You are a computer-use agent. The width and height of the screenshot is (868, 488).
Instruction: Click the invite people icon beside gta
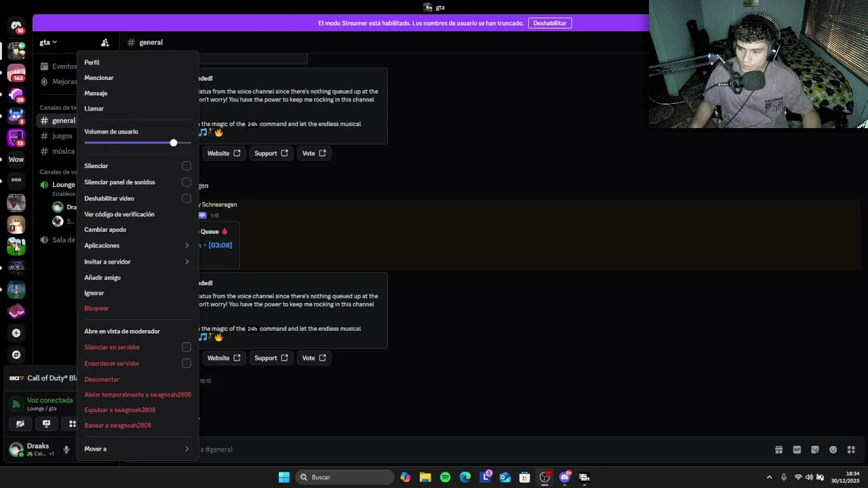[x=105, y=42]
